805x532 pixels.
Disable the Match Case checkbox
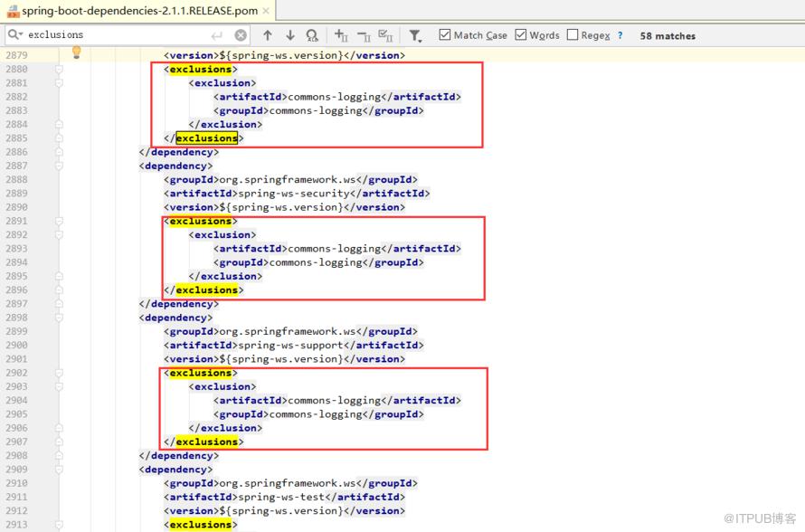pos(445,35)
